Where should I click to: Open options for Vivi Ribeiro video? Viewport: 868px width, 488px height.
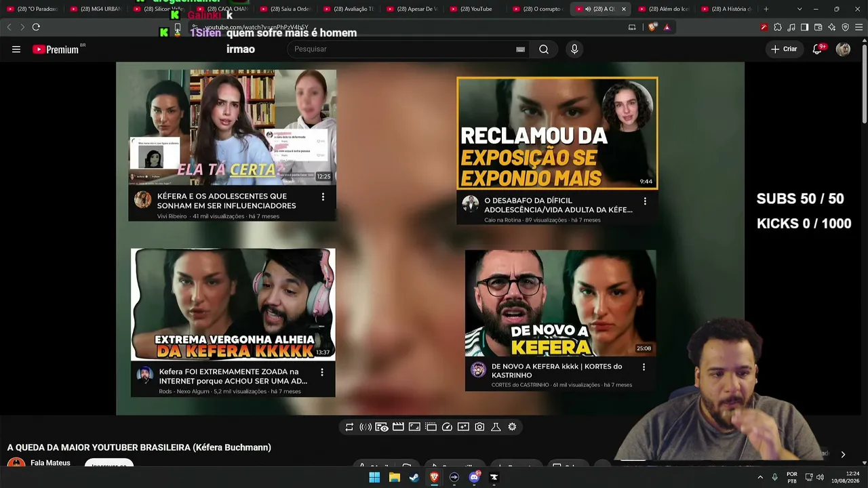[x=323, y=197]
